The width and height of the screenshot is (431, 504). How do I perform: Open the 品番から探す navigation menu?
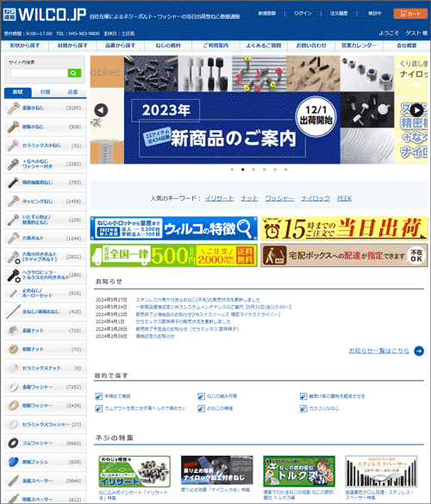click(120, 46)
